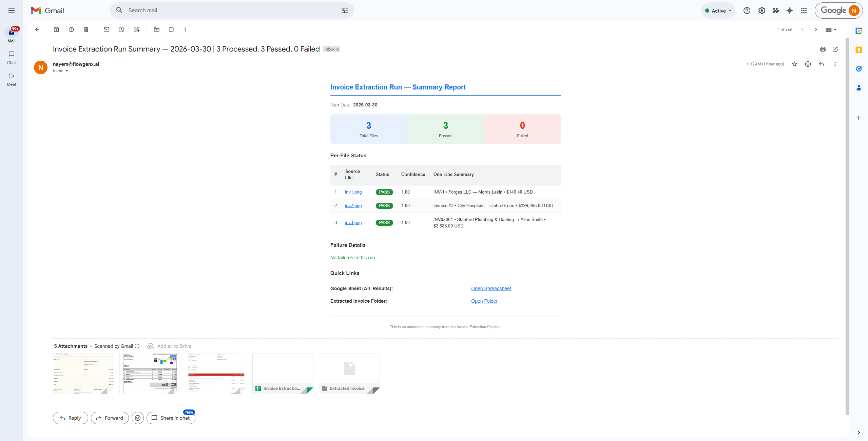Image resolution: width=868 pixels, height=441 pixels.
Task: Open the inv2.png source file link
Action: tap(353, 206)
